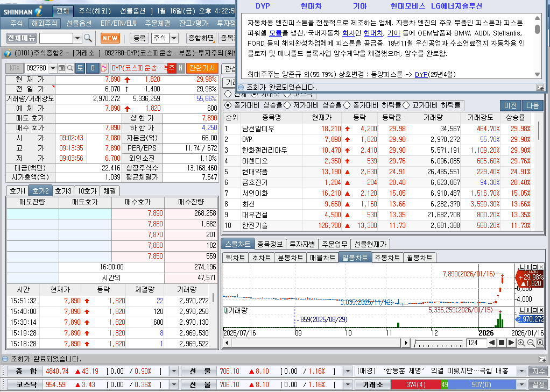Image resolution: width=550 pixels, height=392 pixels.
Task: Click the stock search magnifier beside code 092780
Action: coord(70,68)
